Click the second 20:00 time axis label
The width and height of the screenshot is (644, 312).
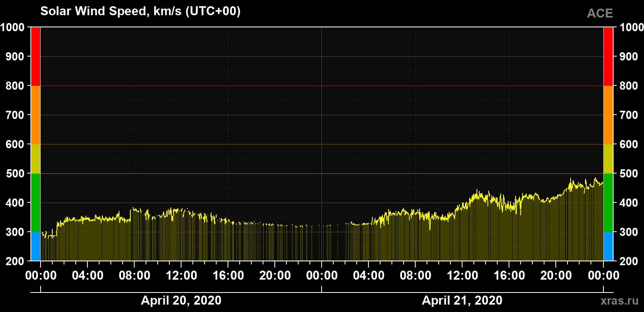click(556, 276)
